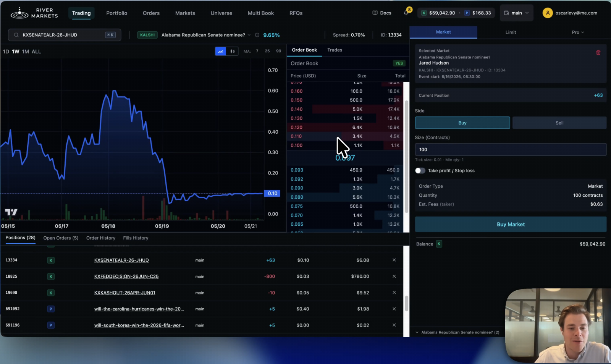Click K exchange icon in row 18825
This screenshot has width=611, height=364.
coord(51,277)
